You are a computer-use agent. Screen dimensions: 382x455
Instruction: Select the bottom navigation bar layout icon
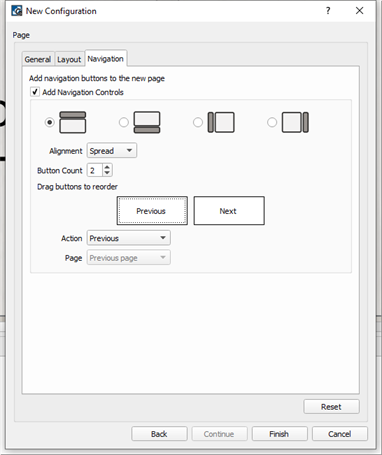[x=147, y=122]
